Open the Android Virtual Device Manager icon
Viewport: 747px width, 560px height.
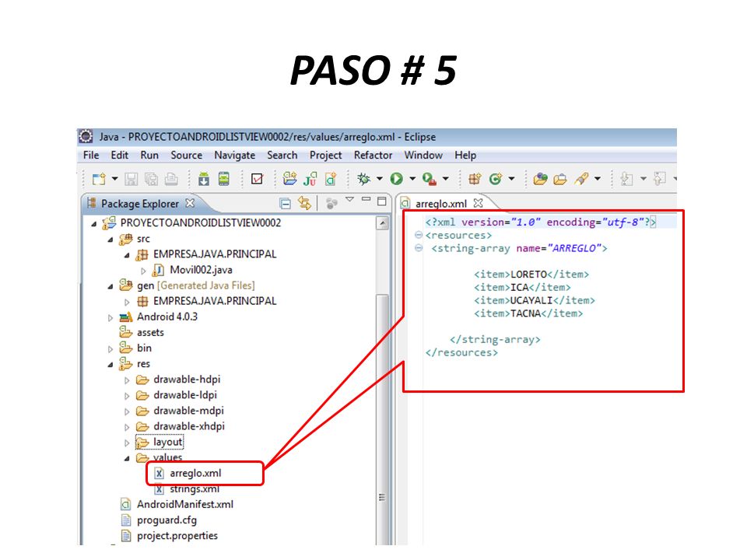224,179
